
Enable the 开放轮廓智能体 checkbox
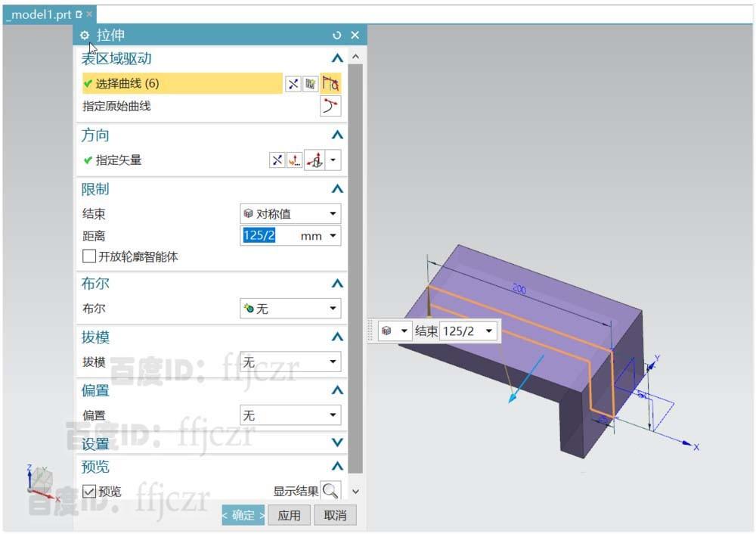click(x=88, y=256)
